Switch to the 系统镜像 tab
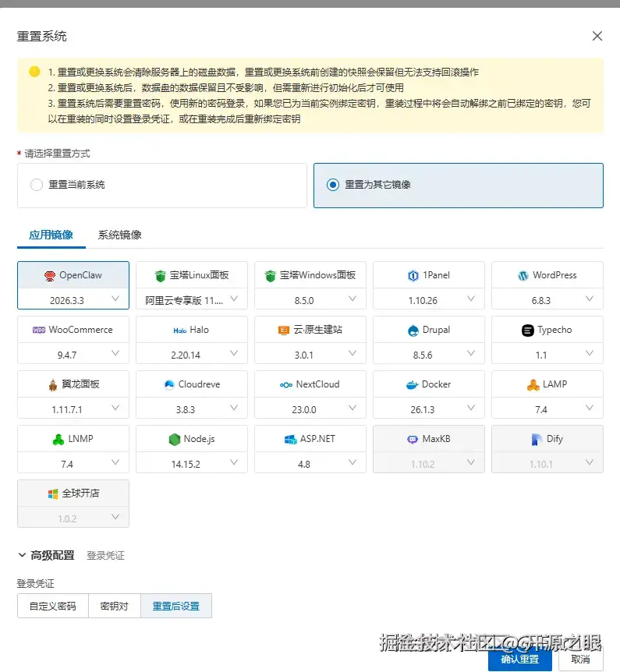 119,235
